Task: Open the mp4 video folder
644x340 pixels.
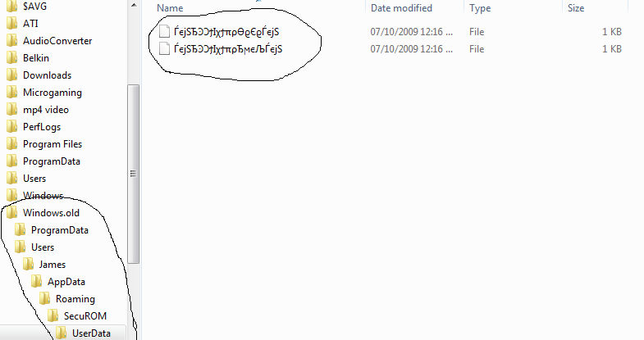Action: 46,110
